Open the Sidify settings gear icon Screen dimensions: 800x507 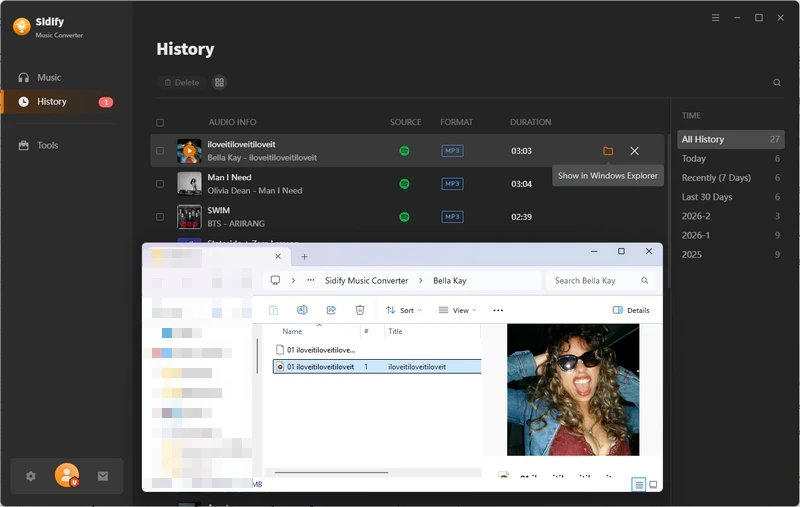[x=30, y=477]
